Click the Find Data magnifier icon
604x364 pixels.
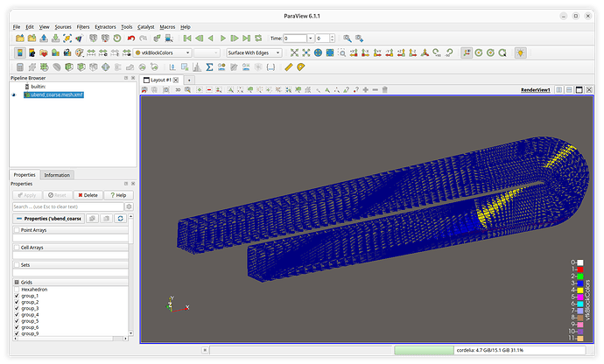click(x=347, y=38)
